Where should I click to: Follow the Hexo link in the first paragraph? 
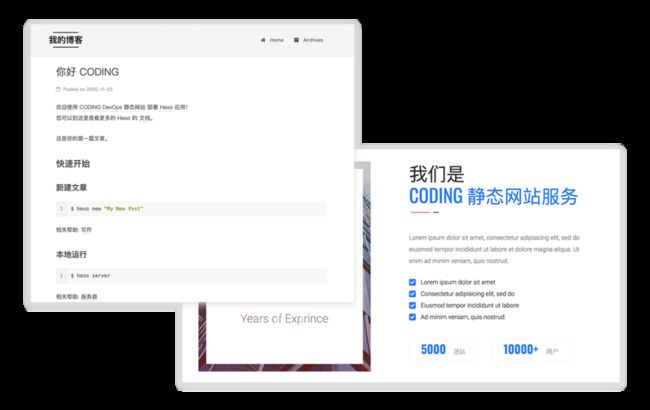pyautogui.click(x=166, y=107)
